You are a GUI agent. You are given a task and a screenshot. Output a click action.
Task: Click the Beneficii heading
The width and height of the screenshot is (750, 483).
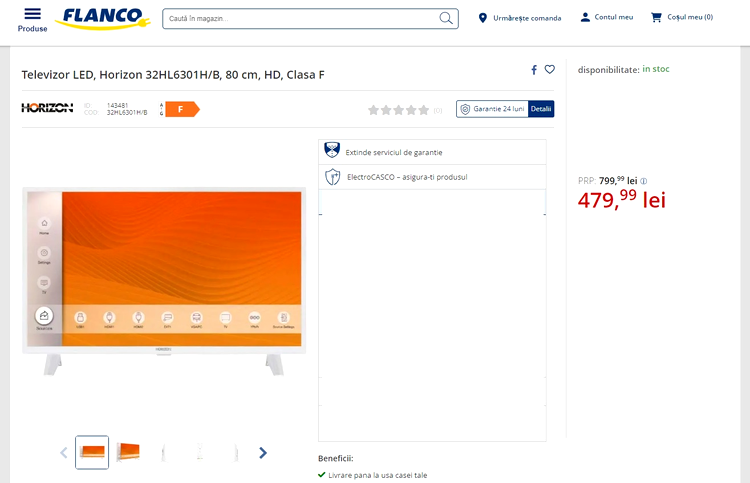point(336,458)
